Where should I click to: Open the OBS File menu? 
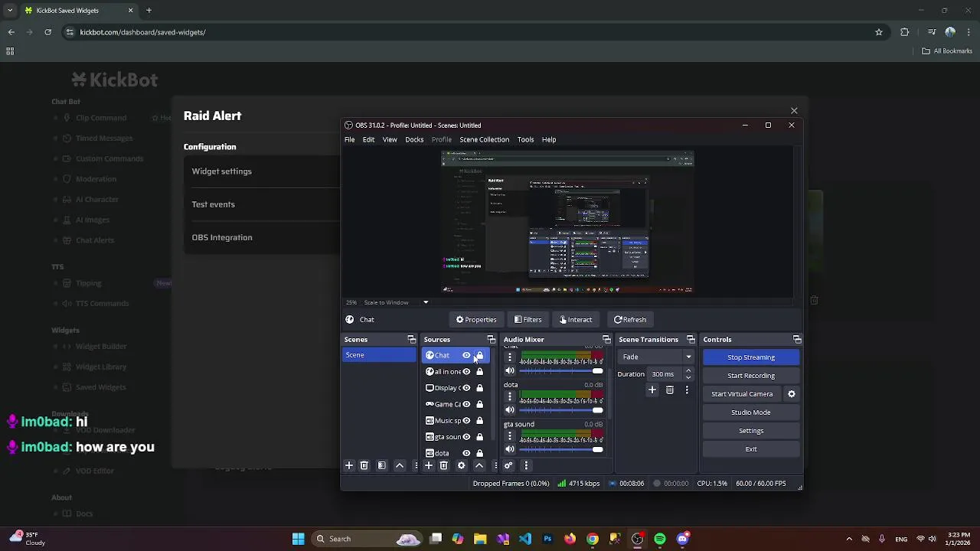[349, 140]
